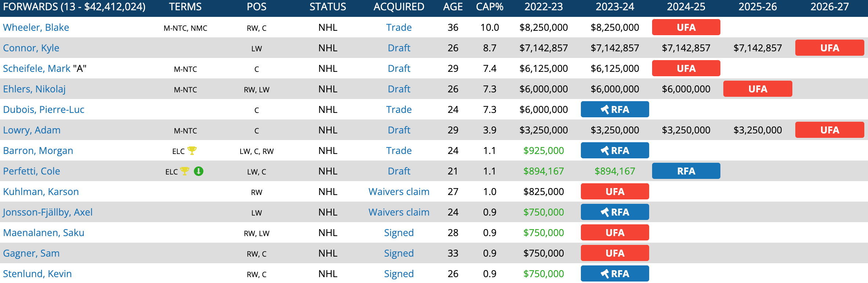Click the Signed link for Sam Gagner

[399, 253]
